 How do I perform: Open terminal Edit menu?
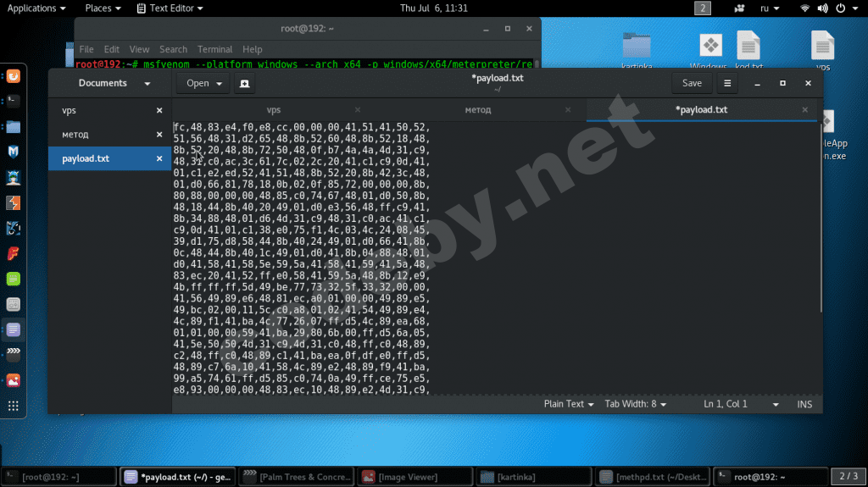click(111, 49)
